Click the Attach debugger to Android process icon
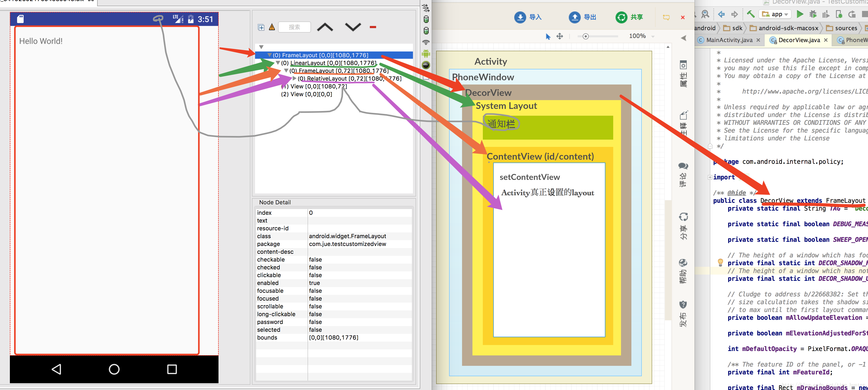The height and width of the screenshot is (390, 868). click(839, 14)
